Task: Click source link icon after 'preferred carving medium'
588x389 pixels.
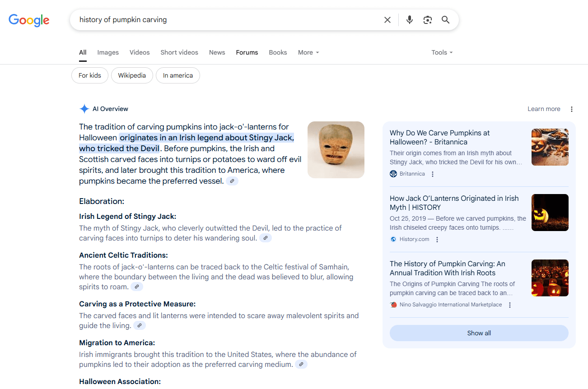Action: coord(301,364)
